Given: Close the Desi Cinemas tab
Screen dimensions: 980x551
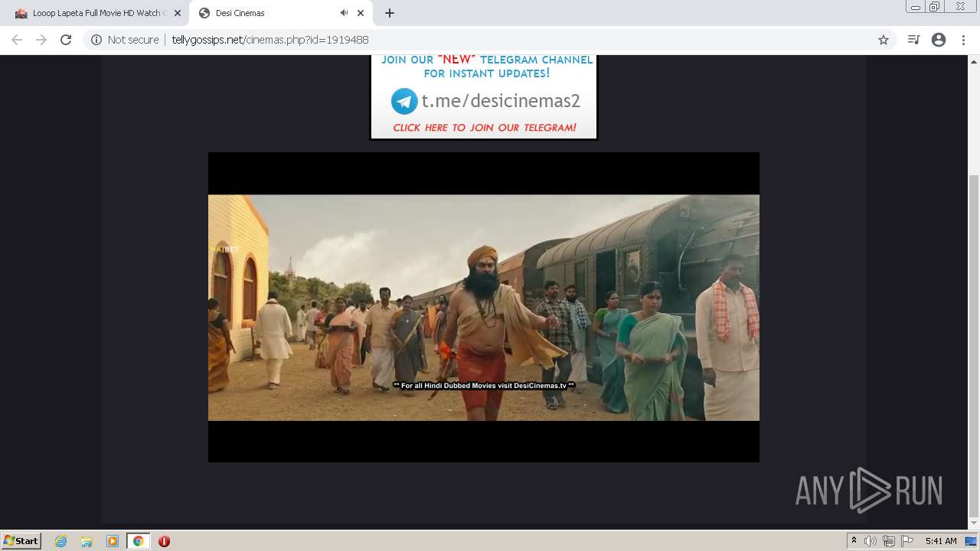Looking at the screenshot, I should tap(361, 13).
